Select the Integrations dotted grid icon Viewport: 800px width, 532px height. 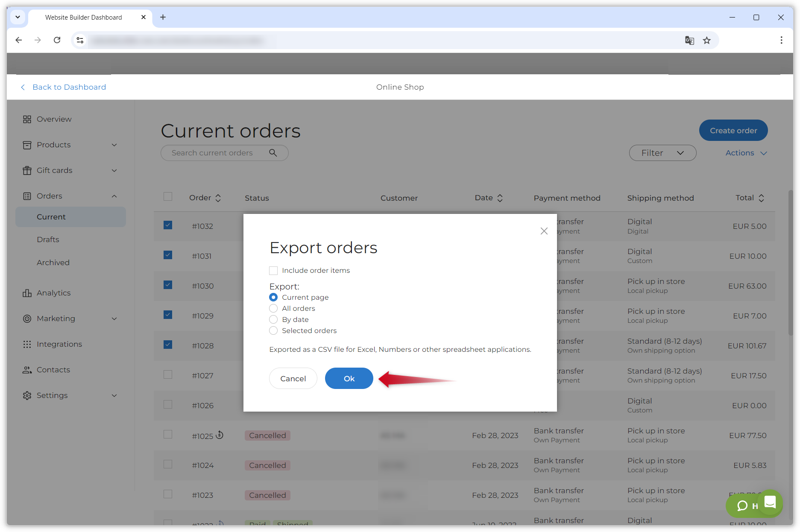click(27, 344)
